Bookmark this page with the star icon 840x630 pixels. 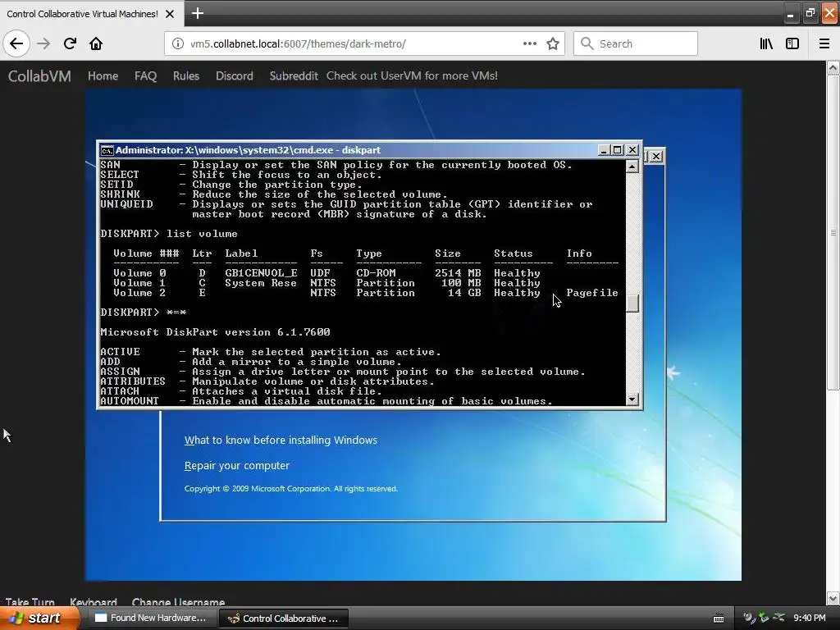553,43
